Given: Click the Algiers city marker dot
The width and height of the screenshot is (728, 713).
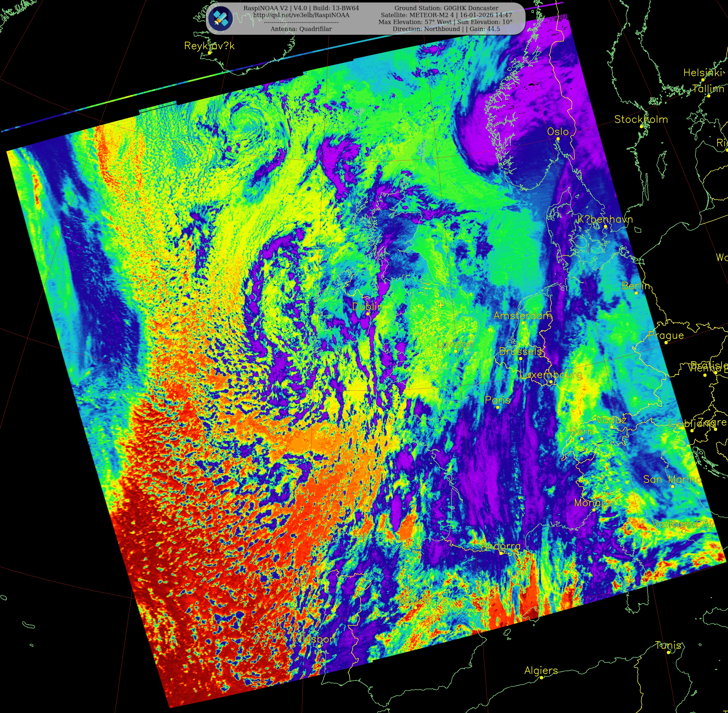Looking at the screenshot, I should tap(541, 677).
